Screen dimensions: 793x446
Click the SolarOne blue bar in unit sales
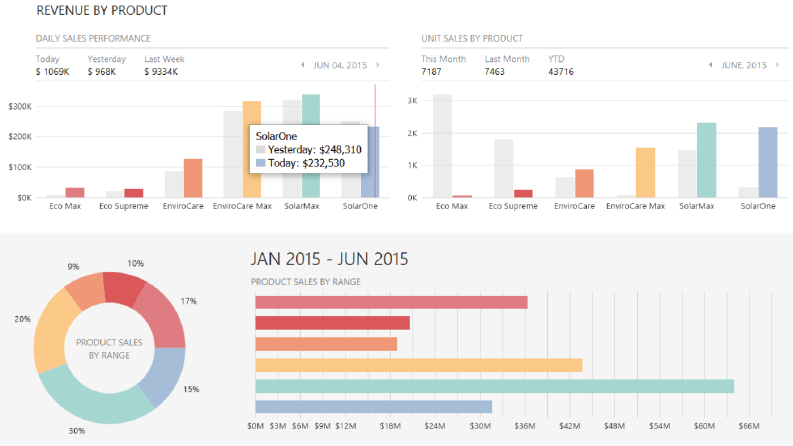point(768,162)
